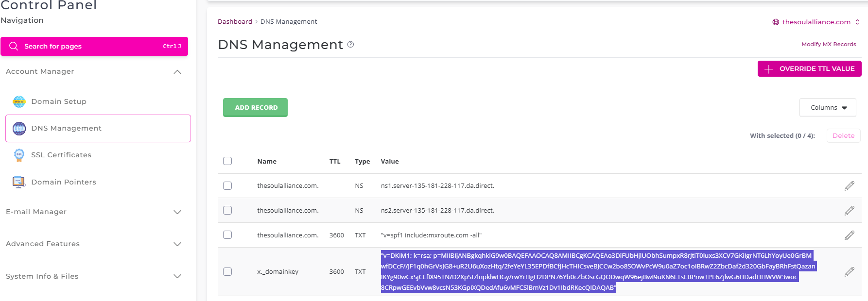Open Domain Setup via its www icon
This screenshot has height=301, width=868.
click(x=19, y=101)
